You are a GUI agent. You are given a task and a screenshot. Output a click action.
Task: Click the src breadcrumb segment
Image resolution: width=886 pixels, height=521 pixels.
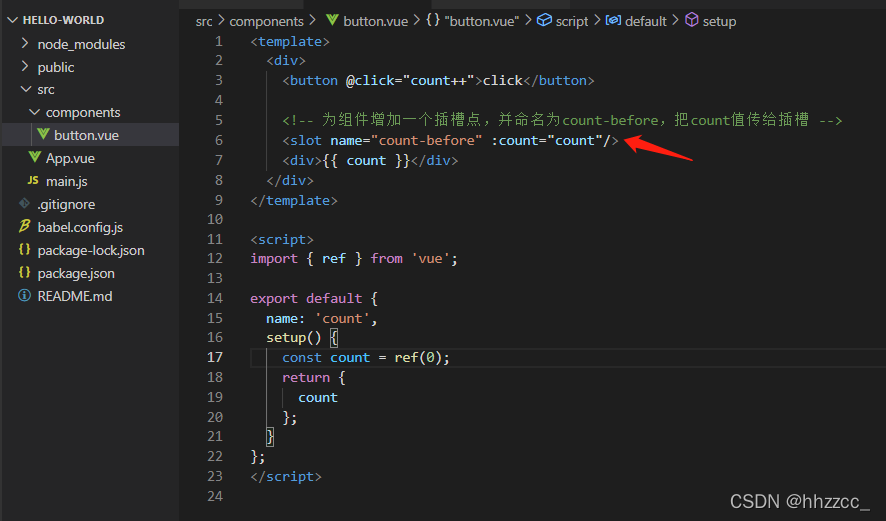(x=204, y=21)
